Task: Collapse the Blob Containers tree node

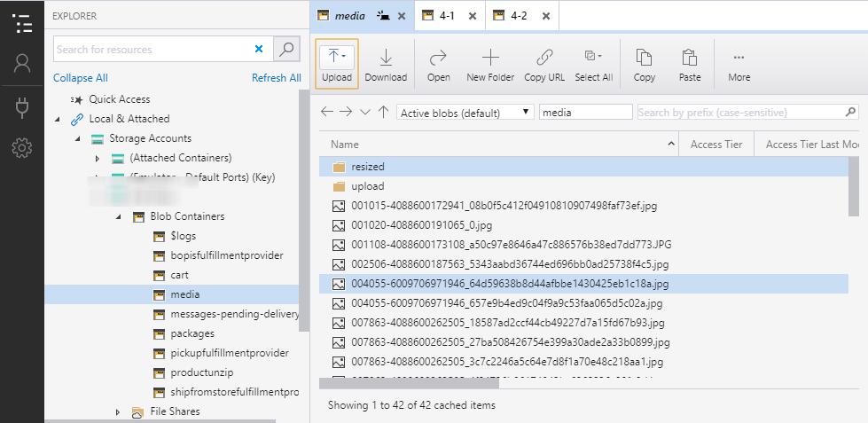Action: pyautogui.click(x=117, y=216)
